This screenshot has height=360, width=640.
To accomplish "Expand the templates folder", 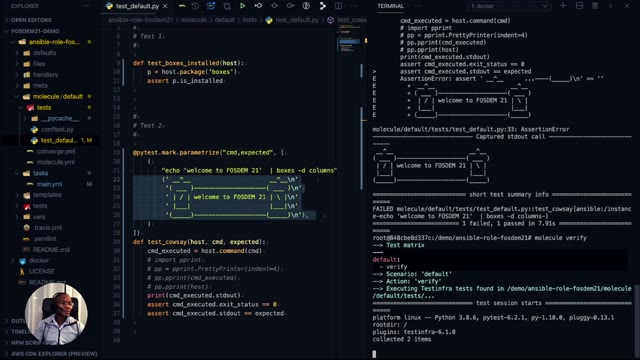I will 47,195.
